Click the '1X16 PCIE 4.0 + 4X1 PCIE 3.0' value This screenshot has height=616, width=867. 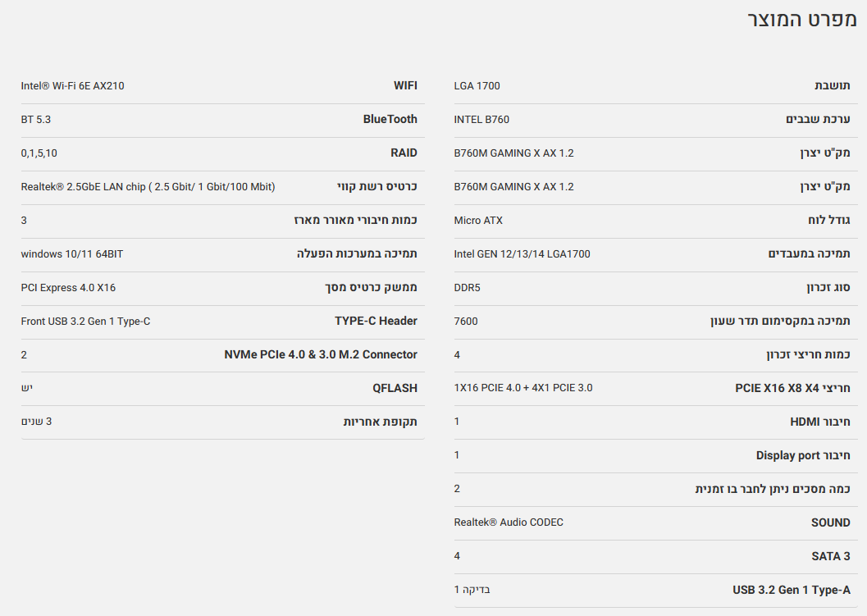tap(523, 387)
